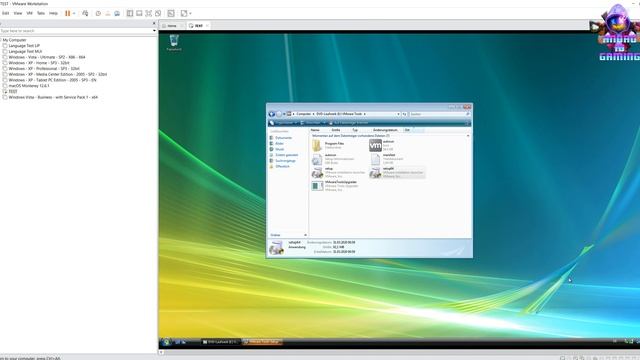Toggle the thumbnail bar view icon
The height and width of the screenshot is (360, 640).
pyautogui.click(x=139, y=13)
